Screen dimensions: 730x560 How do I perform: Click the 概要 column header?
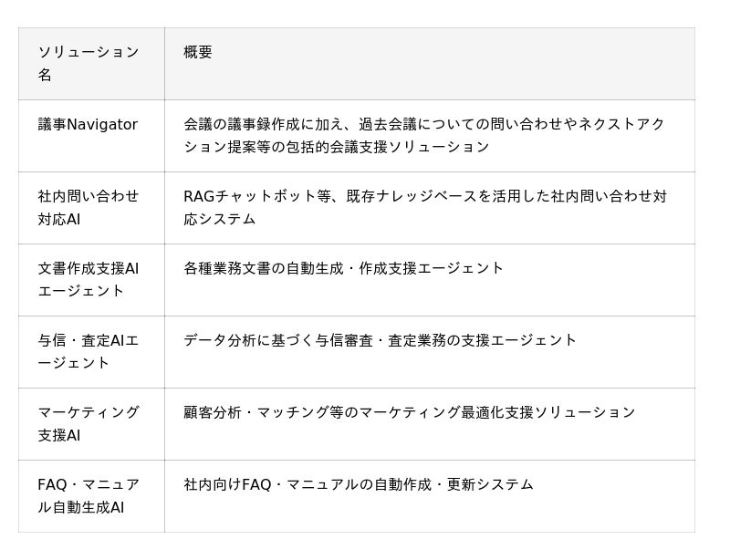(x=198, y=52)
